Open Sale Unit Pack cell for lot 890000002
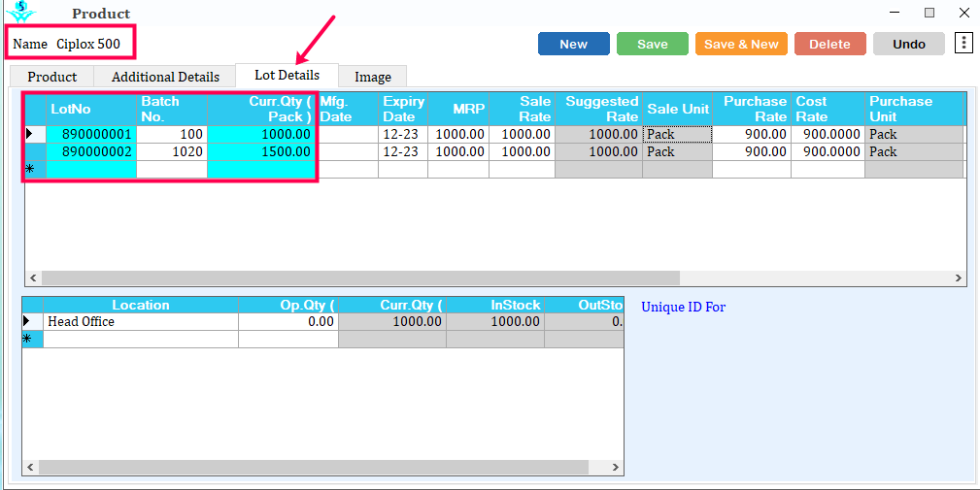 tap(677, 151)
